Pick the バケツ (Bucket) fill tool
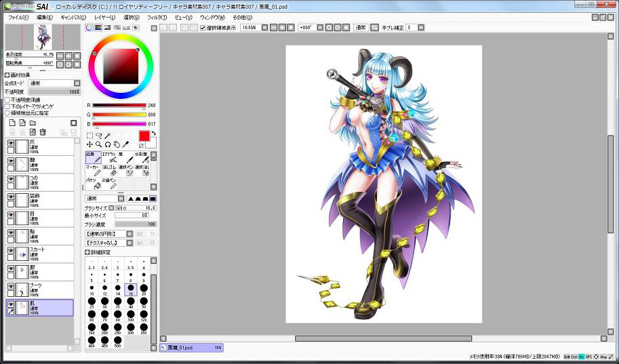619x364 pixels. click(x=94, y=183)
